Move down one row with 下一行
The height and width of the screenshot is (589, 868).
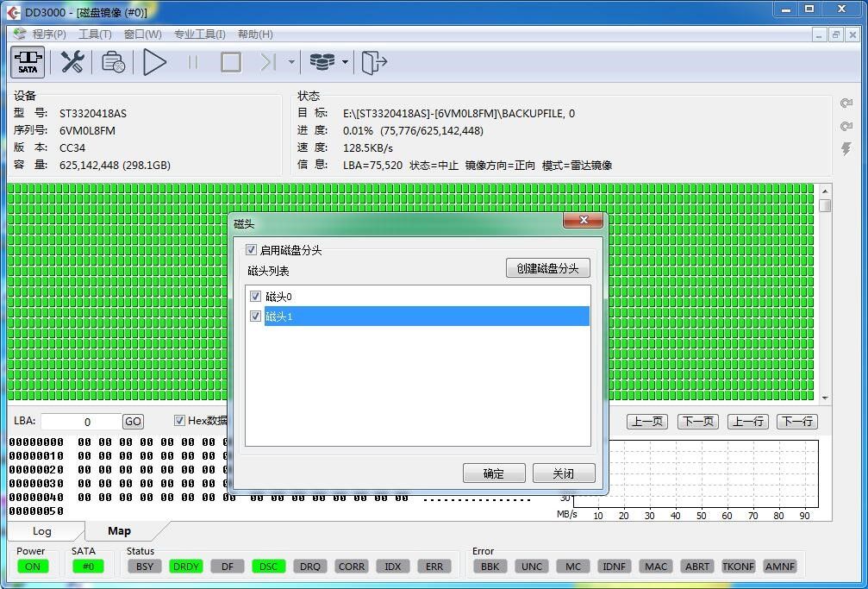click(797, 422)
